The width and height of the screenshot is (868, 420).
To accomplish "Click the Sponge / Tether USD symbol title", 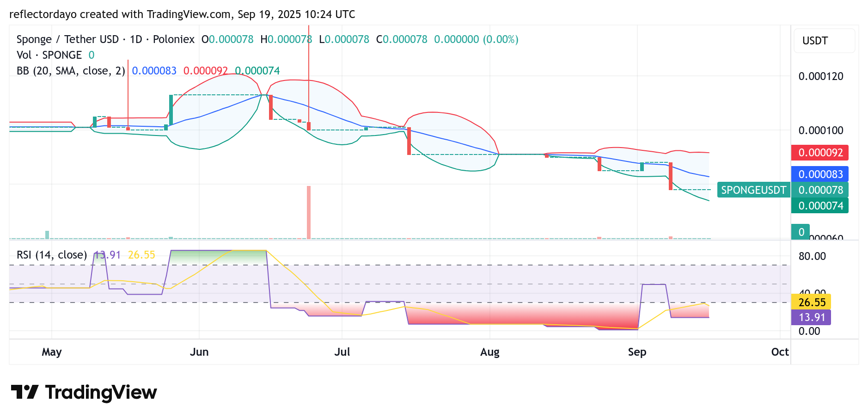I will tap(67, 39).
